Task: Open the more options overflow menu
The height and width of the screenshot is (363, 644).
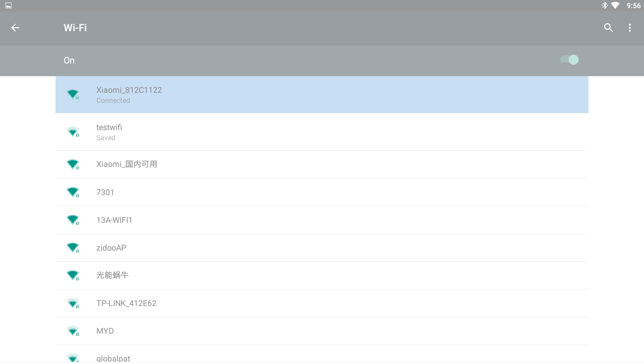Action: [x=629, y=28]
